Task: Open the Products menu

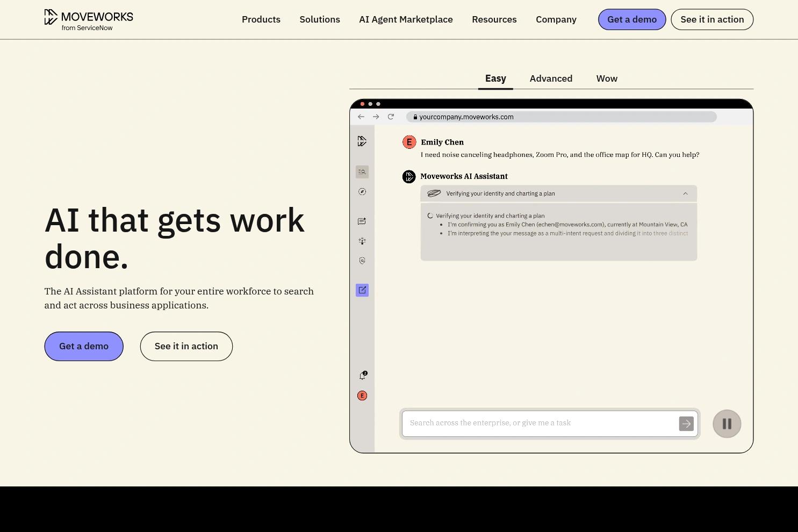Action: click(x=261, y=19)
